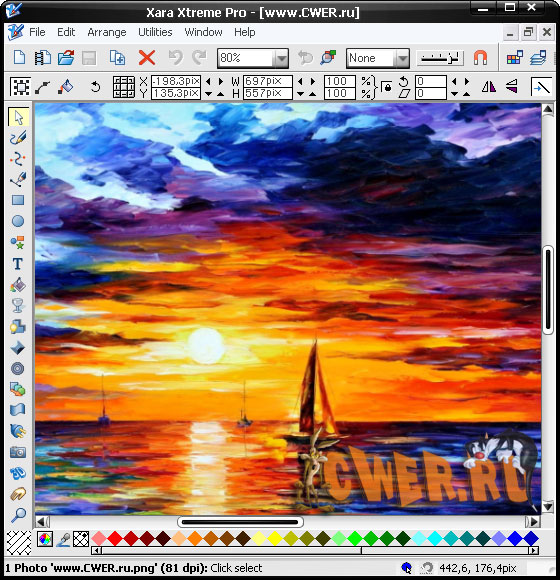Viewport: 560px width, 580px height.
Task: Click the grayed Save disk icon
Action: [89, 58]
